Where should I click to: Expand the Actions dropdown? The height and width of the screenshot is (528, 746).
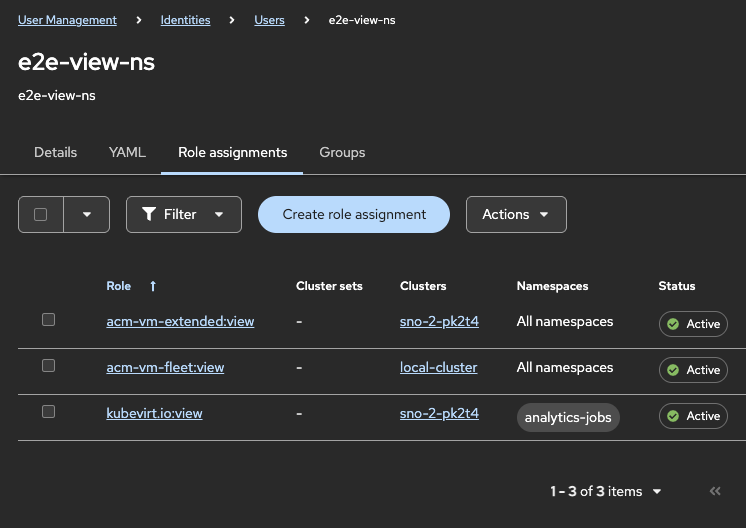click(516, 214)
